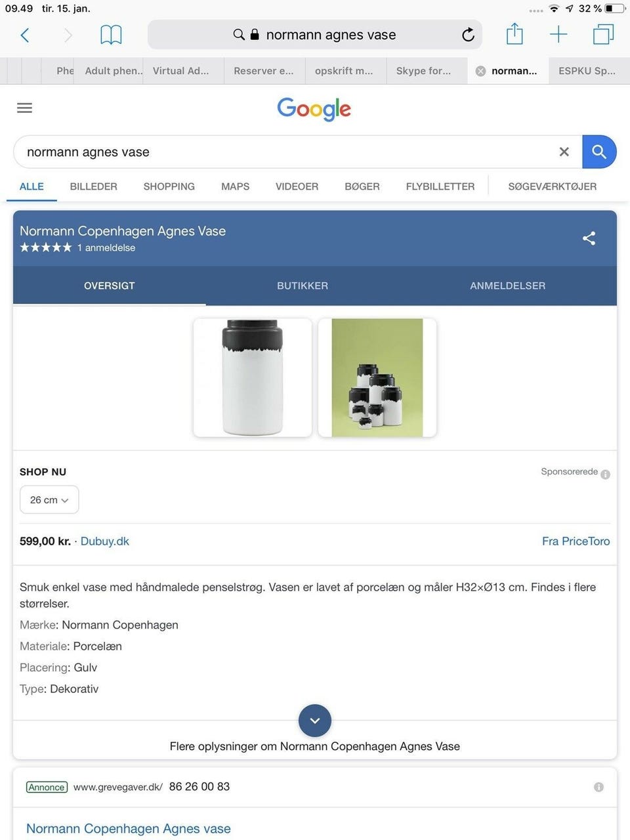
Task: Close the active normann Safari tab
Action: (480, 71)
